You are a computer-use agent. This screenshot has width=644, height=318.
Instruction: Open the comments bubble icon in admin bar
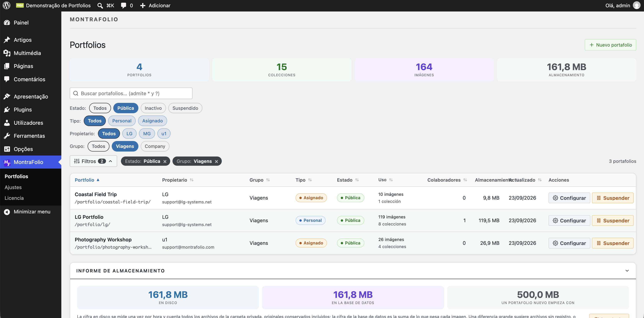click(x=123, y=6)
